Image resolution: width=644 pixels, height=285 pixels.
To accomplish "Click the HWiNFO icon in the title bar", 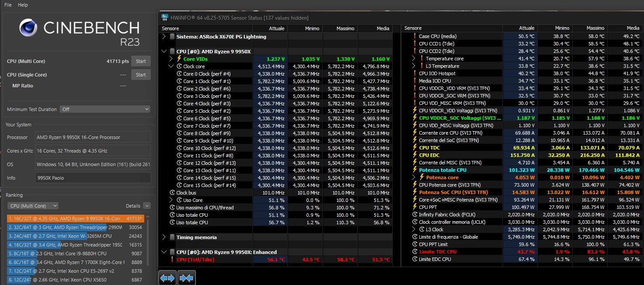I will pos(164,17).
